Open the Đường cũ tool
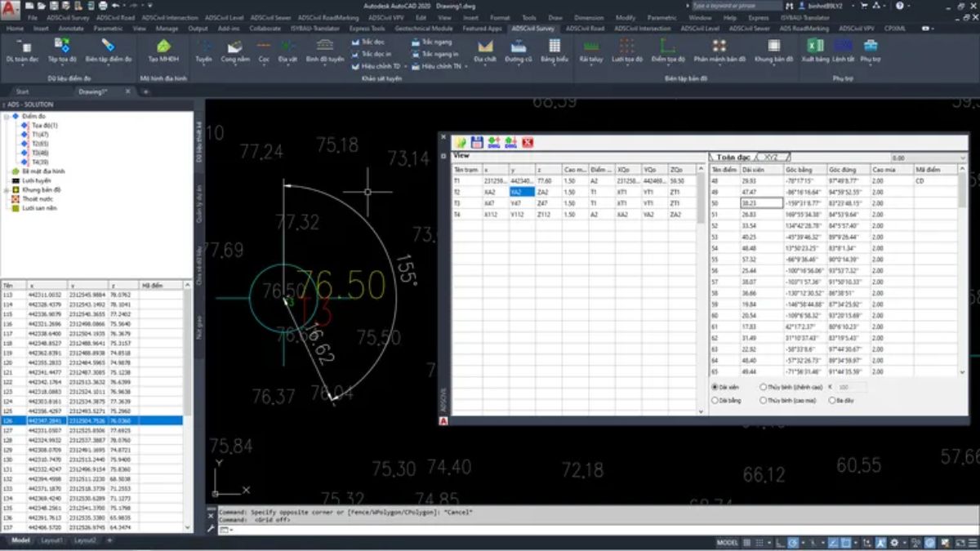Viewport: 980px width, 551px height. [x=518, y=50]
